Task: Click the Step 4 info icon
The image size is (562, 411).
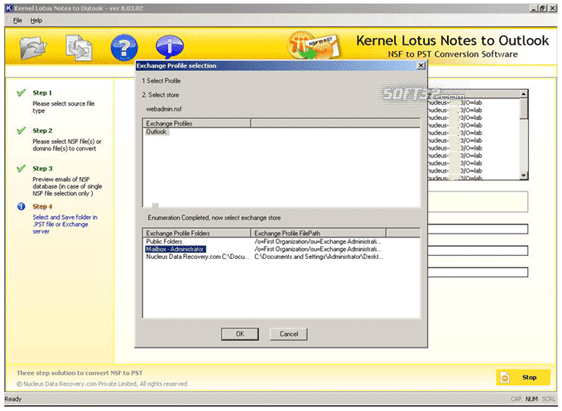Action: pyautogui.click(x=21, y=206)
